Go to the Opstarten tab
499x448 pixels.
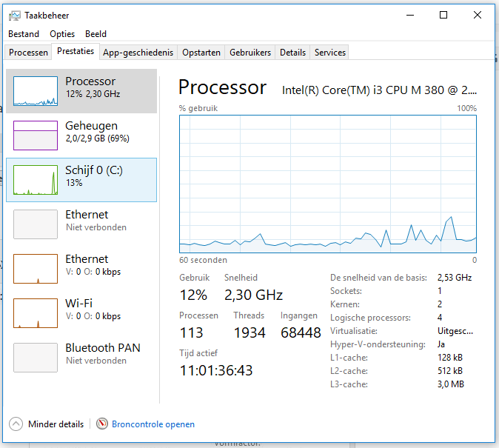click(x=201, y=53)
